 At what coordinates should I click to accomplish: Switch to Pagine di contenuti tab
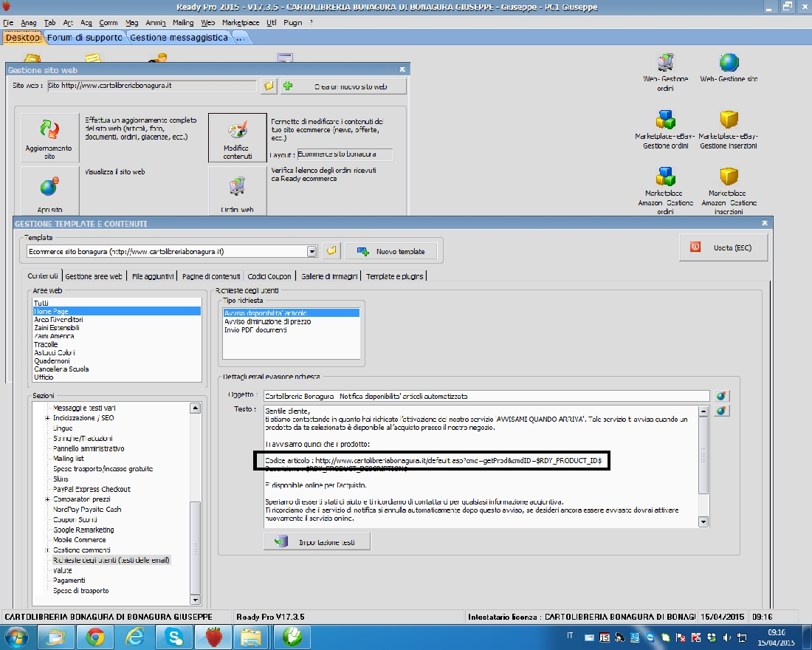tap(211, 276)
